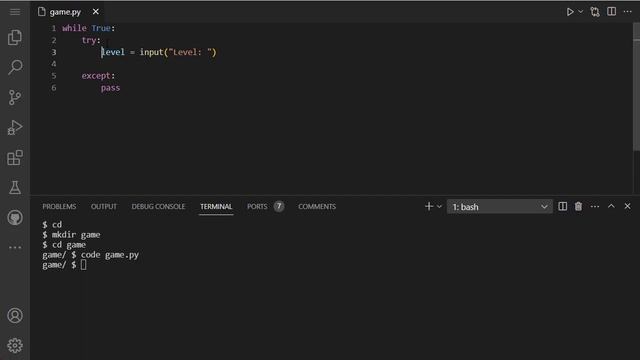Image resolution: width=640 pixels, height=360 pixels.
Task: Expand the new terminal launch profile arrow
Action: click(439, 207)
